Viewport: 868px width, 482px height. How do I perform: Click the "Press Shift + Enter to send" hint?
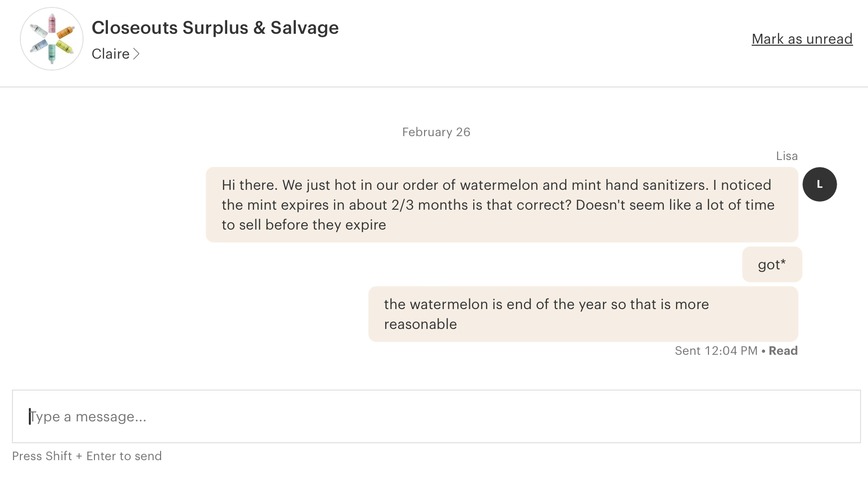[87, 456]
